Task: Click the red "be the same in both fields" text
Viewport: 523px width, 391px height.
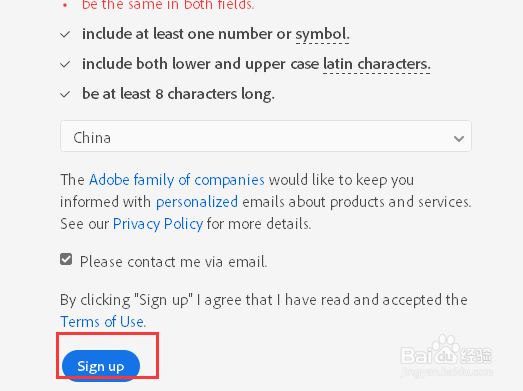Action: coord(168,4)
